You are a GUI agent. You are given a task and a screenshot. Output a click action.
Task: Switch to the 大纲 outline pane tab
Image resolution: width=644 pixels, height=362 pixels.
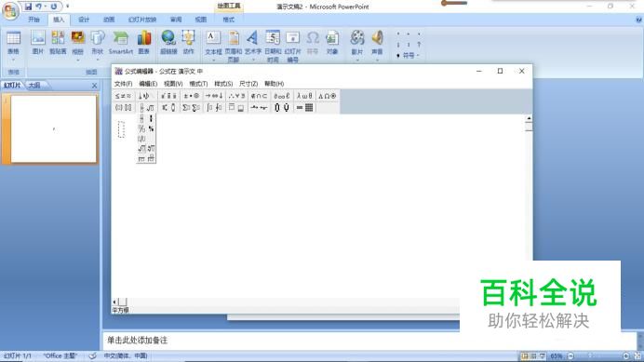point(34,85)
